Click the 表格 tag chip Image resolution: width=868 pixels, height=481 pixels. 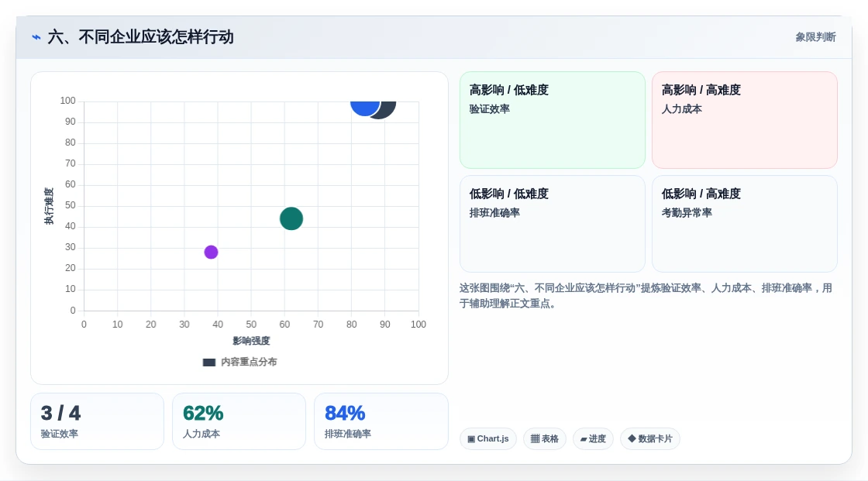click(x=545, y=439)
